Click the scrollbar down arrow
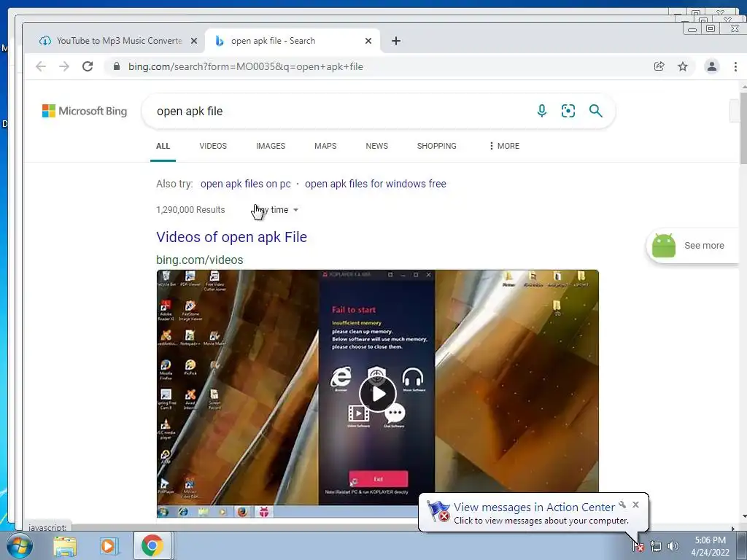The height and width of the screenshot is (560, 747). pos(743,516)
